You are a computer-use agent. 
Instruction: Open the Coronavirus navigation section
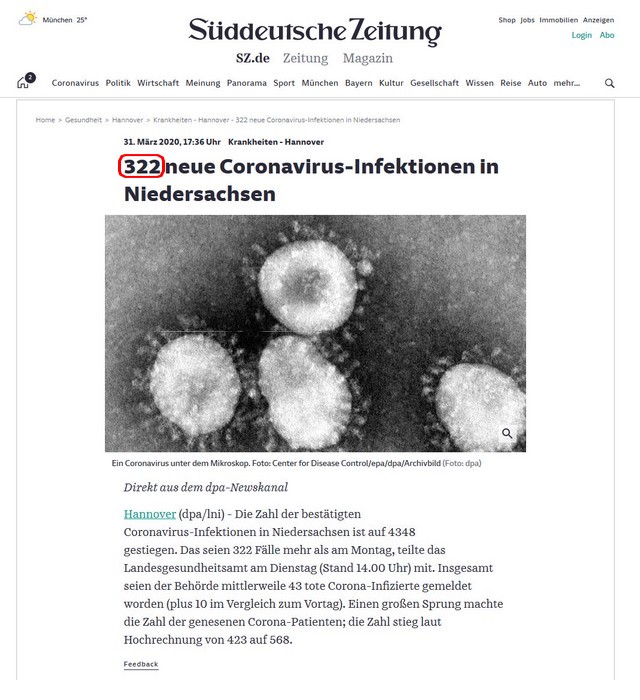[75, 83]
